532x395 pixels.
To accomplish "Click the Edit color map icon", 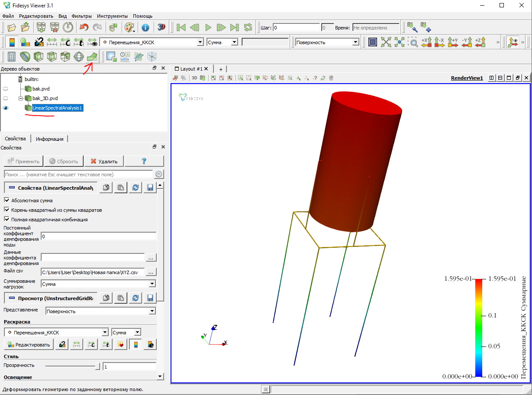I will tap(25, 42).
